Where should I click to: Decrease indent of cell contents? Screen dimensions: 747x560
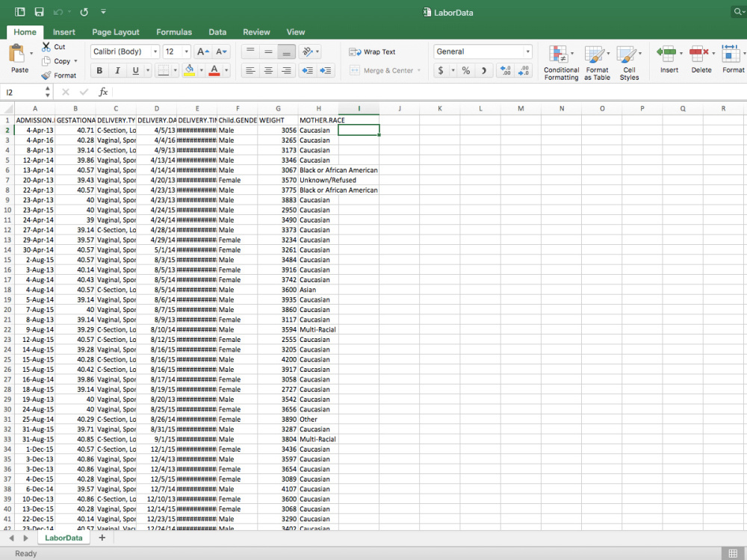coord(308,70)
